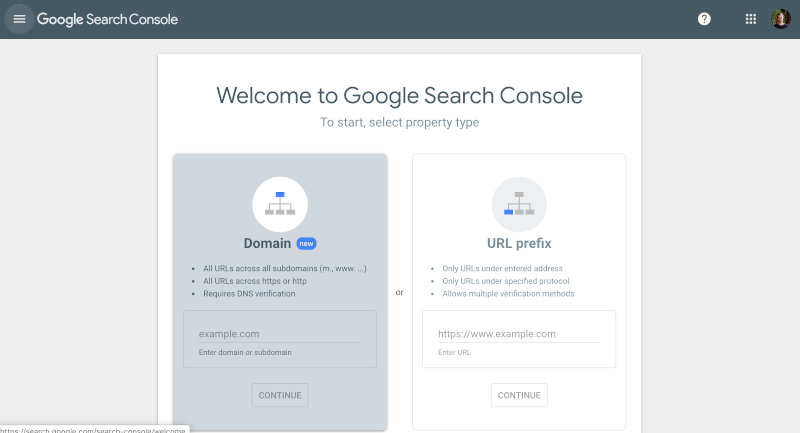Click 'Requires DNS verification' bullet
Screen dimensions: 800x433
pyautogui.click(x=249, y=294)
